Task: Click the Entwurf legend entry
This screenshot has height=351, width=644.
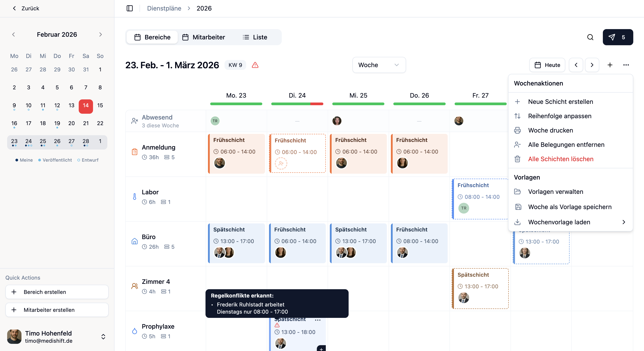Action: (x=88, y=160)
